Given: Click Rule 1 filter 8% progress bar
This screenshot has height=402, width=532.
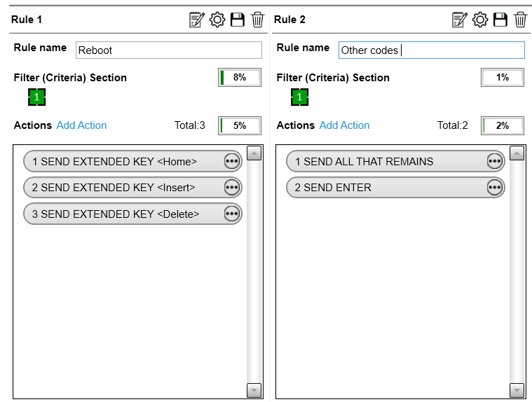Looking at the screenshot, I should pos(240,78).
